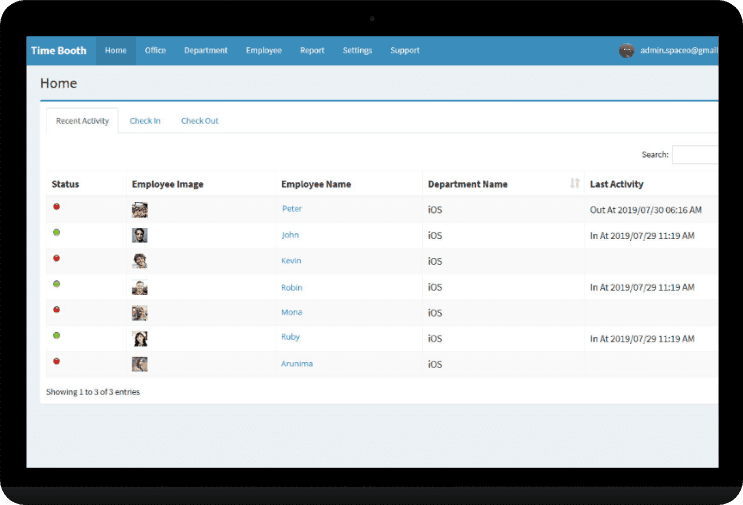This screenshot has width=743, height=505.
Task: Open the admin.spaceo@gmail account menu
Action: pyautogui.click(x=679, y=50)
